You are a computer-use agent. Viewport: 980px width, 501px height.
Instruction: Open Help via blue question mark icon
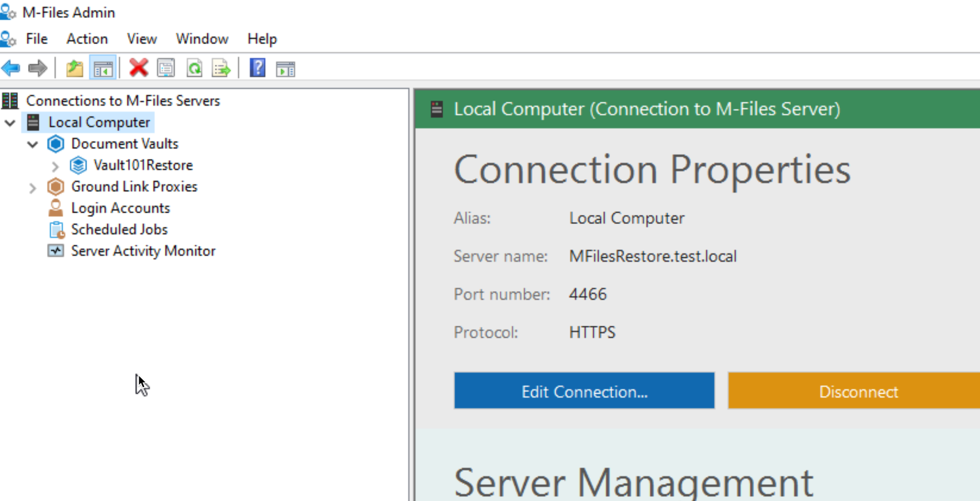(x=258, y=68)
